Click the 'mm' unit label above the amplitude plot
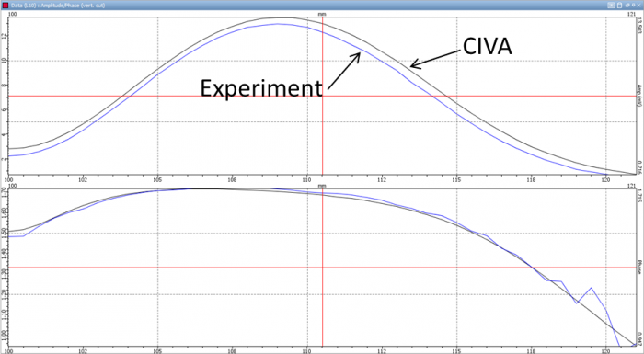This screenshot has width=644, height=354. pos(322,14)
